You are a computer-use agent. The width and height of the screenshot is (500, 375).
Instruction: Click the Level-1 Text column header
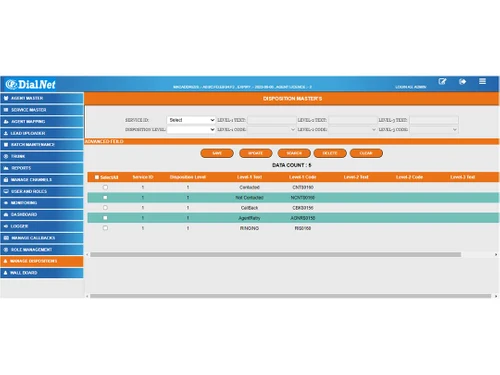249,177
